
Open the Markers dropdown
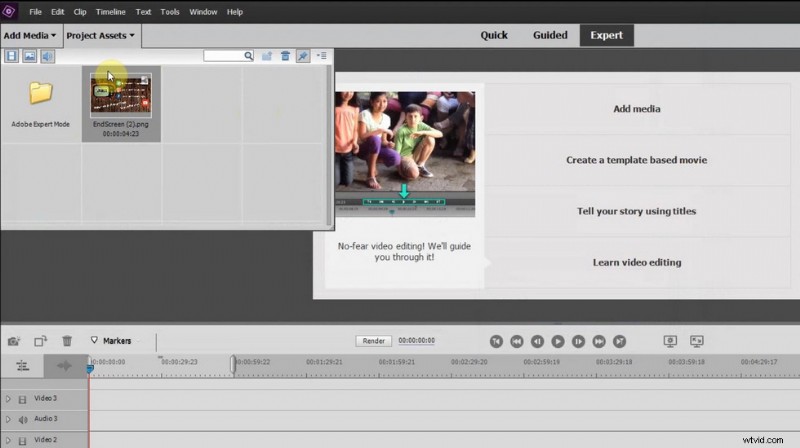112,341
